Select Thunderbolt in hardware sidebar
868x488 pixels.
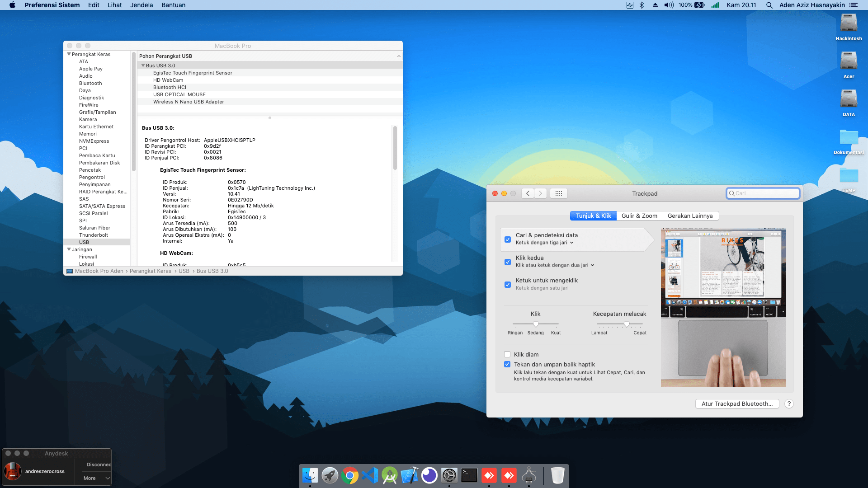click(94, 235)
